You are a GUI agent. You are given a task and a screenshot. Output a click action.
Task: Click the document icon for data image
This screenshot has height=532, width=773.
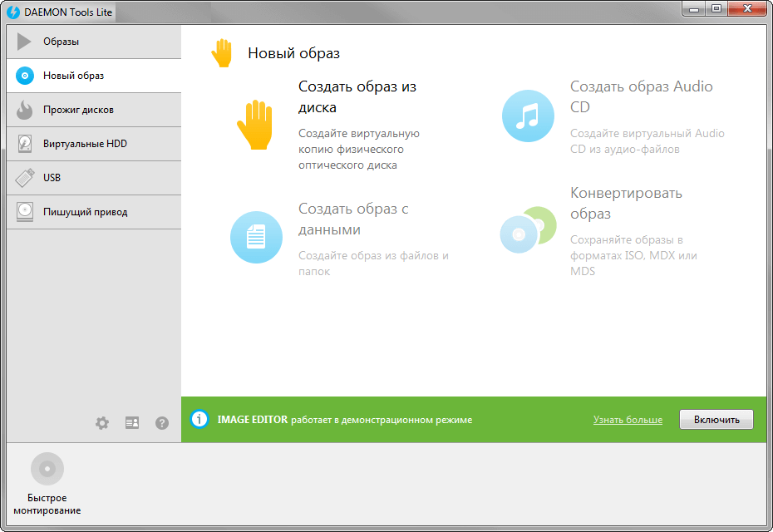coord(256,237)
